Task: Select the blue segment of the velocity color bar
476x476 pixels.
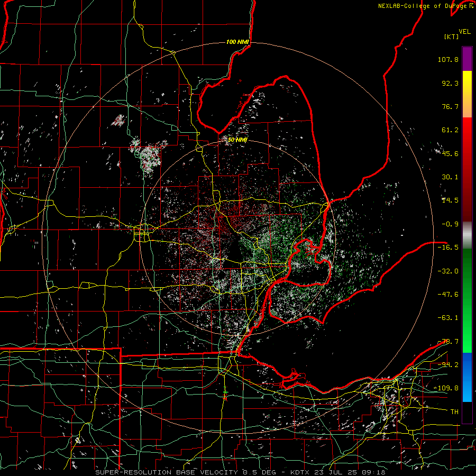Action: point(467,377)
